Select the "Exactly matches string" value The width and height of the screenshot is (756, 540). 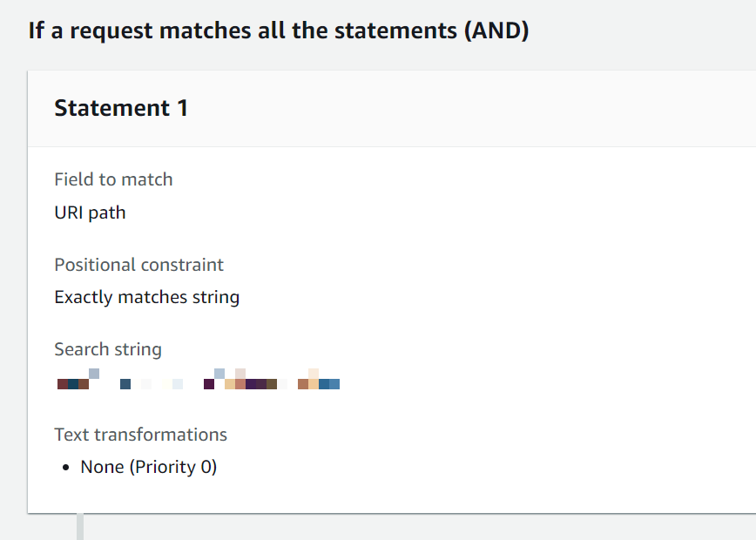(146, 297)
